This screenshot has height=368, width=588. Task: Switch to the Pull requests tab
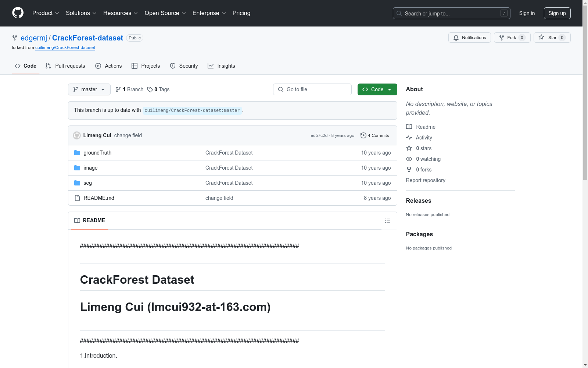(x=65, y=66)
